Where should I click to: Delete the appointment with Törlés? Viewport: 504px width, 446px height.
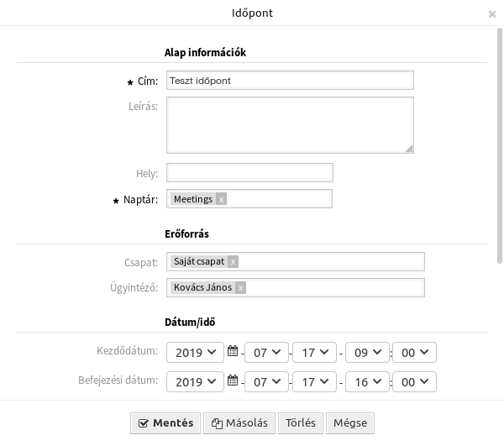pos(301,423)
